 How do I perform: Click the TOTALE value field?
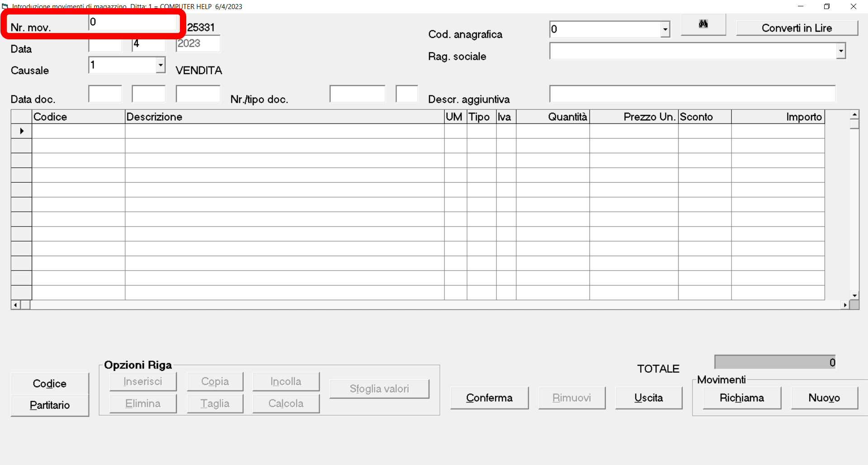tap(775, 362)
